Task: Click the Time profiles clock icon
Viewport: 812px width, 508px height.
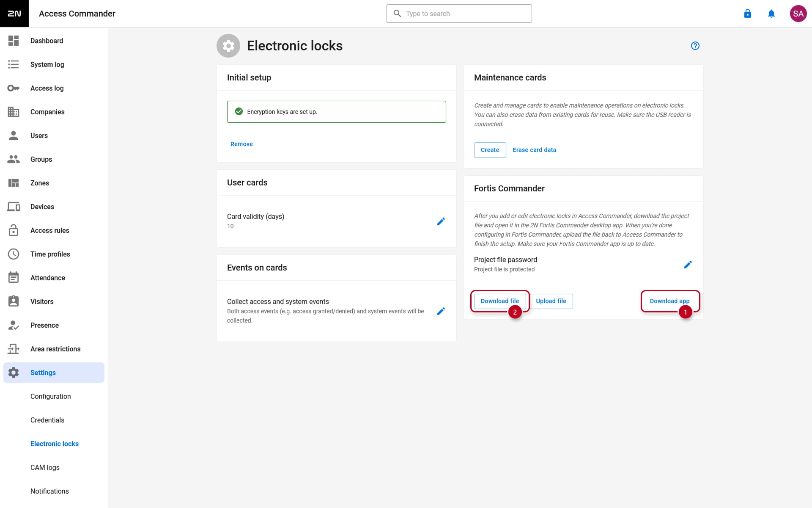Action: (x=14, y=254)
